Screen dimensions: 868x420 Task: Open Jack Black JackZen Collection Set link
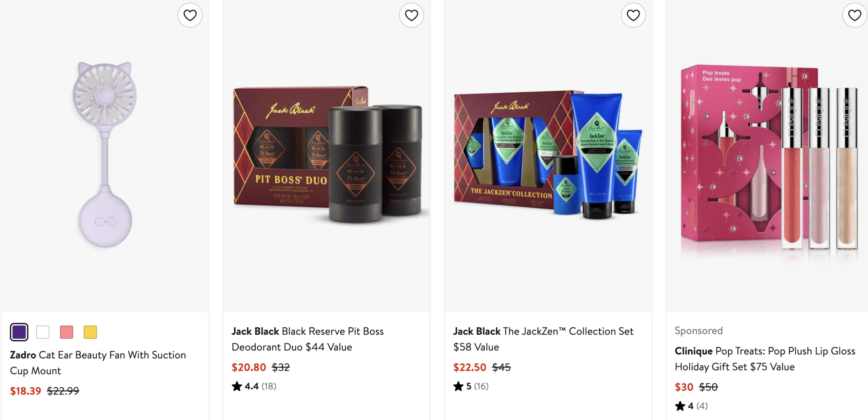pyautogui.click(x=543, y=339)
